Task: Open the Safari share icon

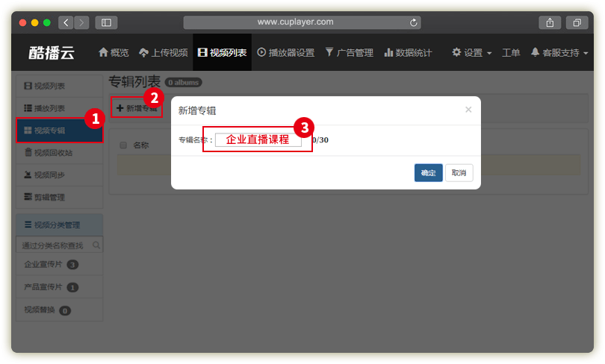Action: point(549,22)
